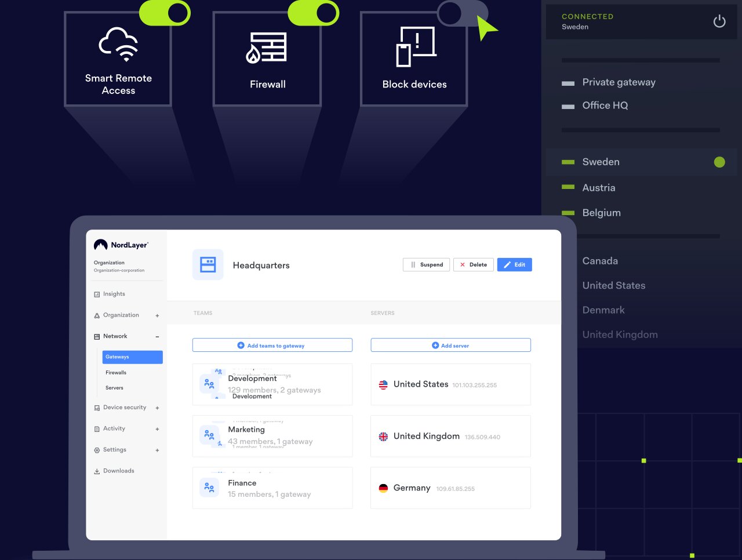Open the Gateways submenu item
The height and width of the screenshot is (560, 742).
132,357
